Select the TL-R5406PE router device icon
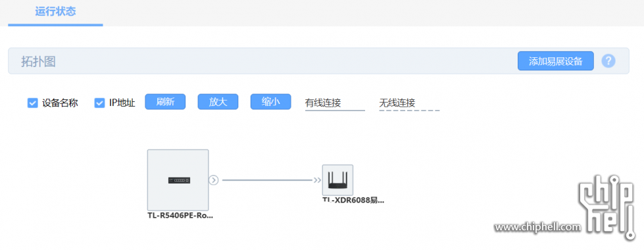 (178, 180)
